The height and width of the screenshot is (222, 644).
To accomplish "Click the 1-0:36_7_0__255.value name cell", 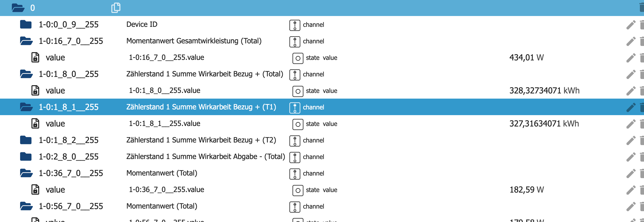I will [x=166, y=190].
